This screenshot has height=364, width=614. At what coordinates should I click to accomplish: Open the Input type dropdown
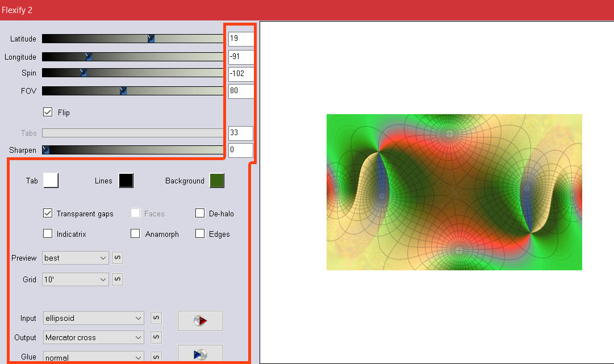click(94, 319)
